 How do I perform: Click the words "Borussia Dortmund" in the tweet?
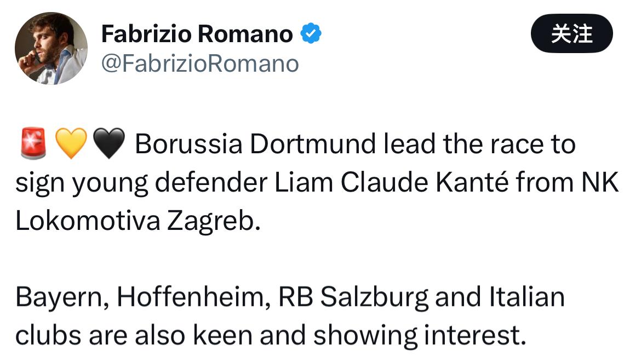tap(255, 145)
